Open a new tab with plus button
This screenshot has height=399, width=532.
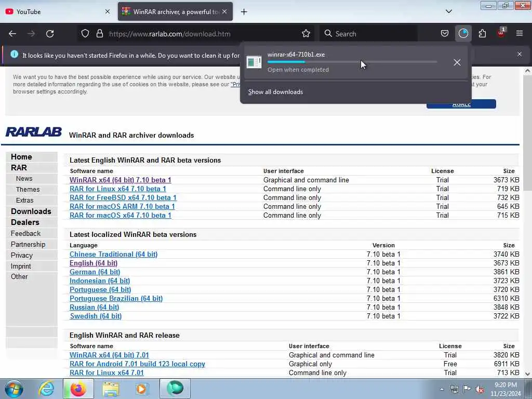[244, 12]
